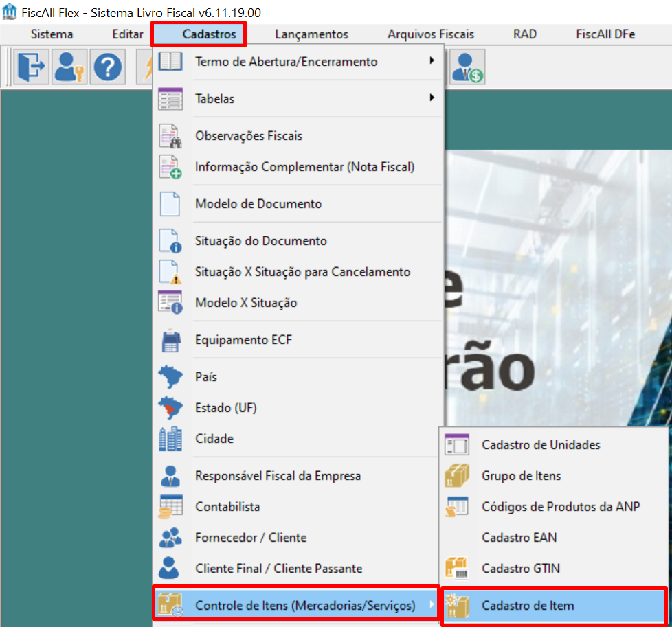This screenshot has width=672, height=627.
Task: Click the Modelo de Documento blank page icon
Action: click(170, 204)
